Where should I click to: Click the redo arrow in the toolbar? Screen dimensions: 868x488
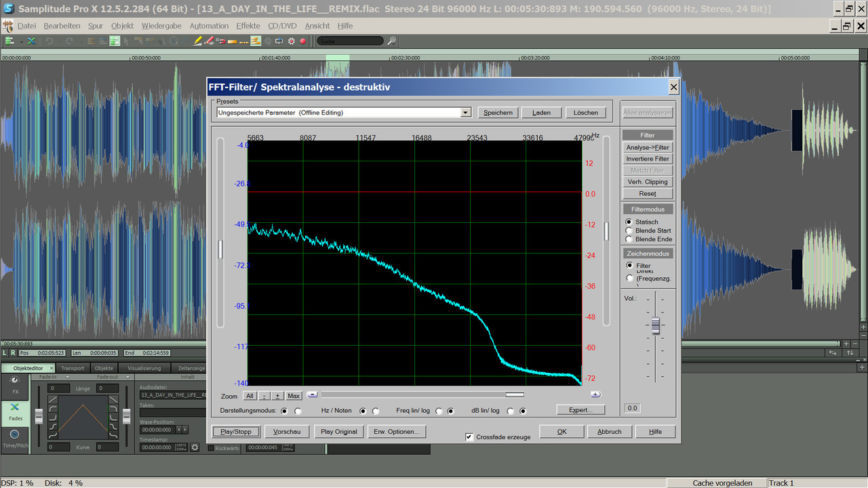tap(69, 41)
